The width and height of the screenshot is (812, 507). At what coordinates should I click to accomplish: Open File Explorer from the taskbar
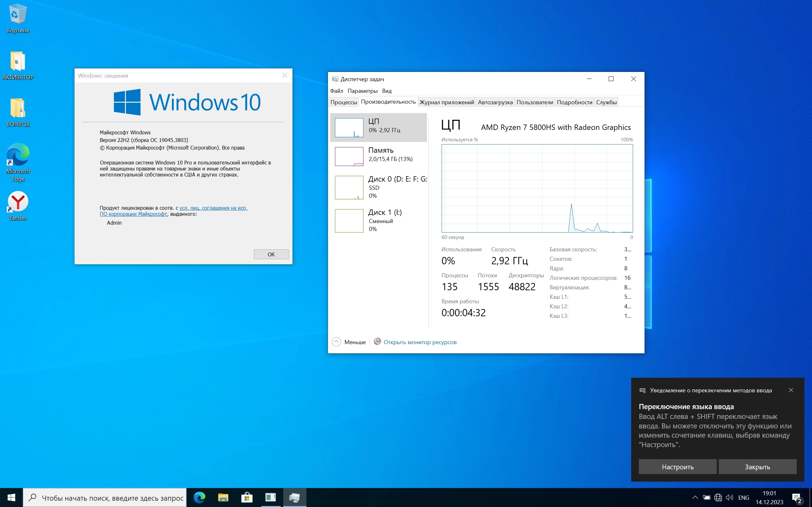coord(223,497)
